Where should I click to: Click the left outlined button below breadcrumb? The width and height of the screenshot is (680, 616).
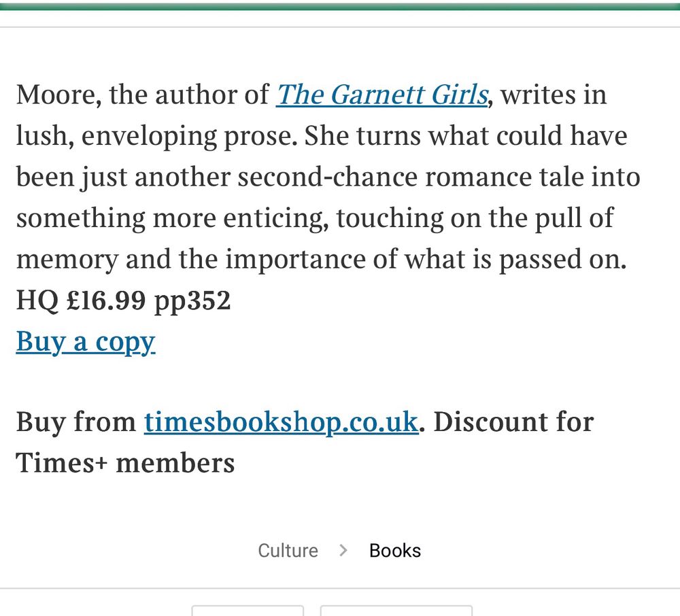248,611
